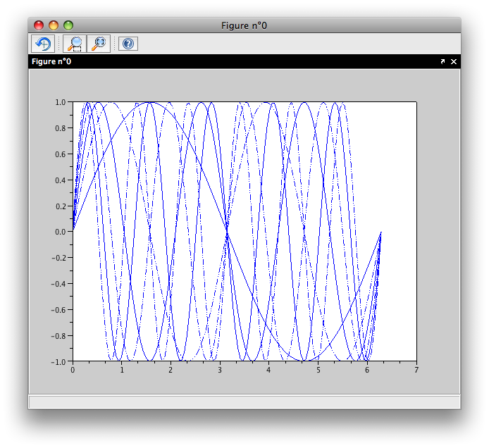Close the Figure n°0 docked panel
The width and height of the screenshot is (489, 448).
tap(454, 62)
